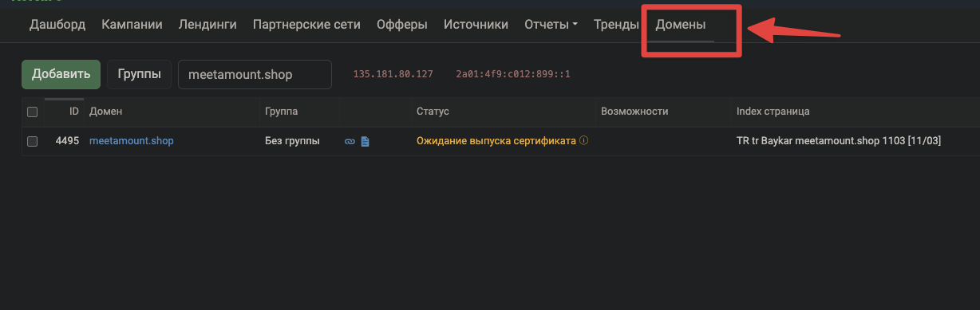980x310 pixels.
Task: Sort by the Домен column header
Action: tap(106, 112)
